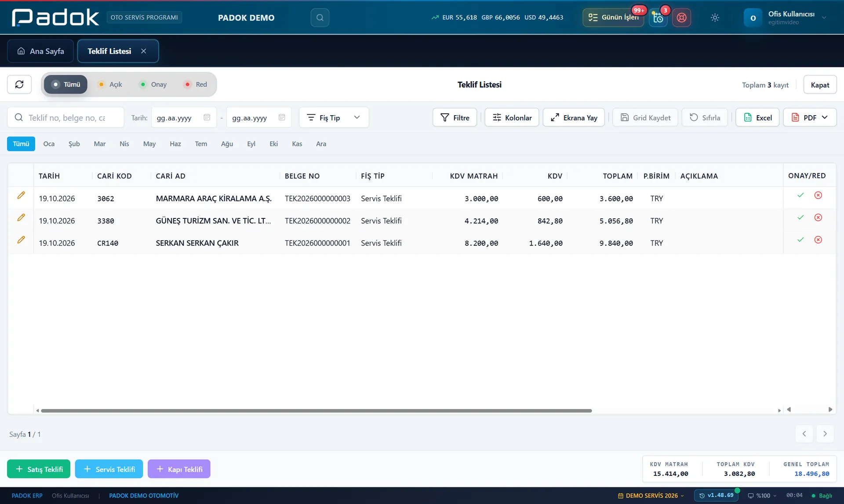Click the red support lifebuoy icon
The image size is (844, 504).
click(681, 18)
